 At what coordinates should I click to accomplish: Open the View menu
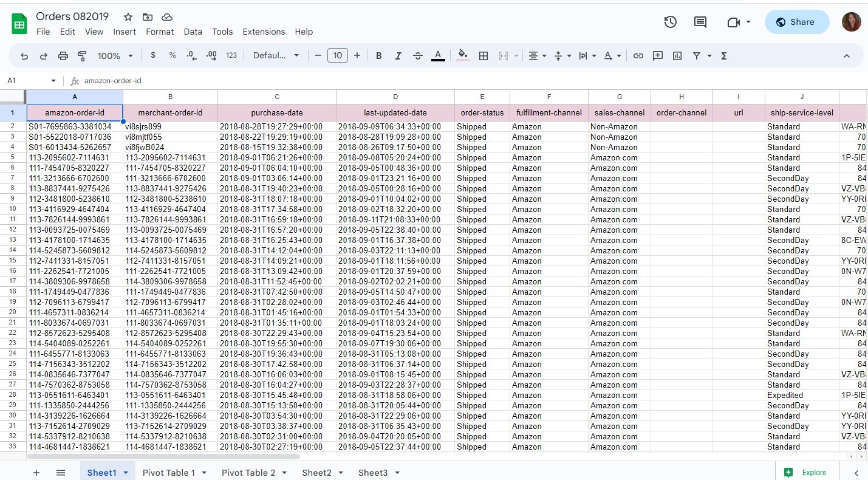(94, 32)
